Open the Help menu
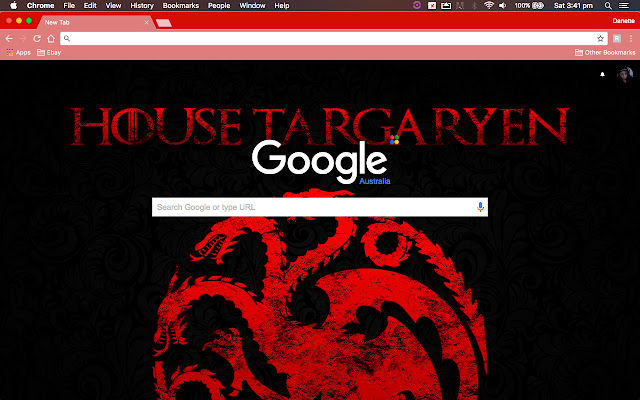640x400 pixels. 282,5
